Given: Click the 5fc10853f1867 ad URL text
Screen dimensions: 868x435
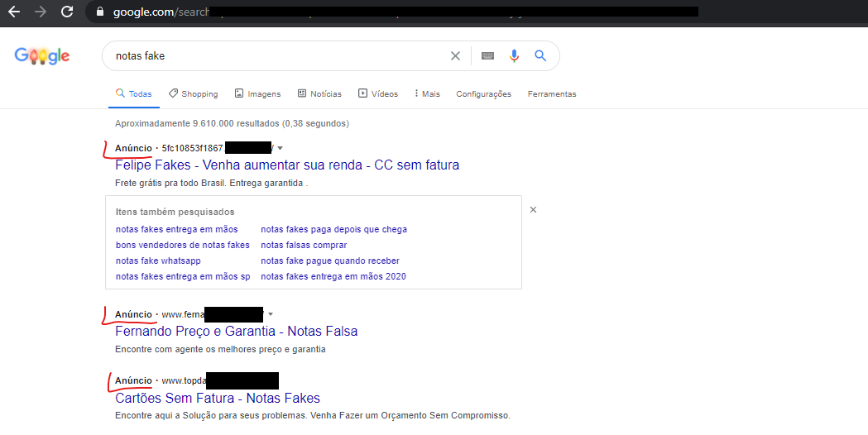Looking at the screenshot, I should 193,148.
